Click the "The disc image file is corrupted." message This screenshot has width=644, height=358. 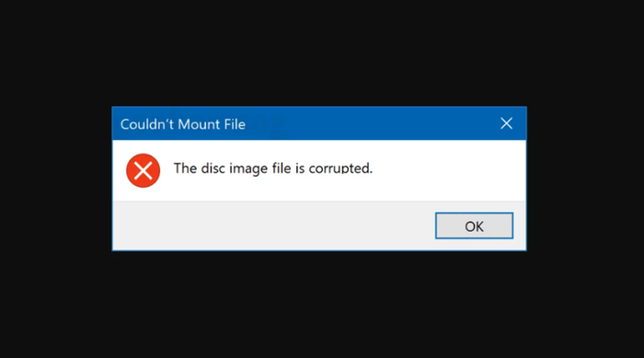click(x=272, y=168)
